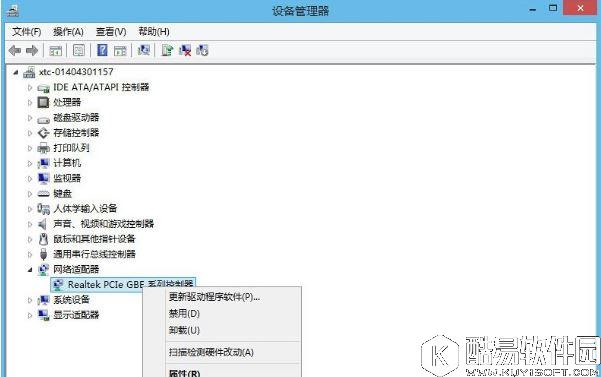Open the 文件(F) menu
The height and width of the screenshot is (377, 601).
tap(26, 31)
